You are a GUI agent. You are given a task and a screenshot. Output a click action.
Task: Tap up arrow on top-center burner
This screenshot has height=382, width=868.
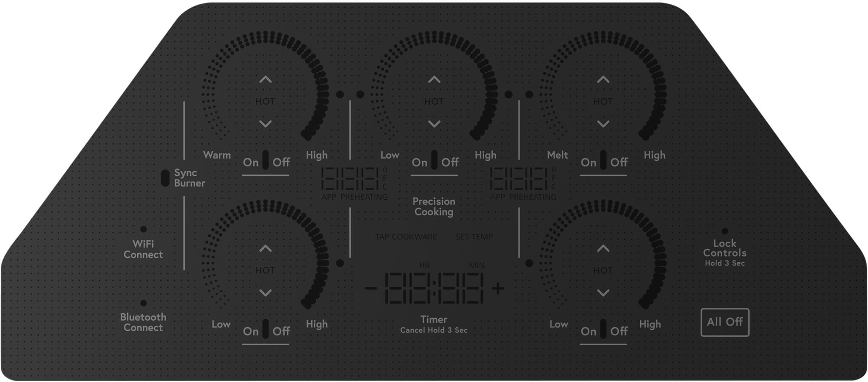point(434,80)
